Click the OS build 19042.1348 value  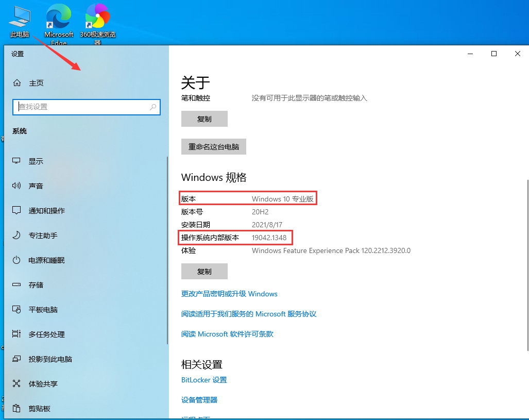(x=269, y=238)
